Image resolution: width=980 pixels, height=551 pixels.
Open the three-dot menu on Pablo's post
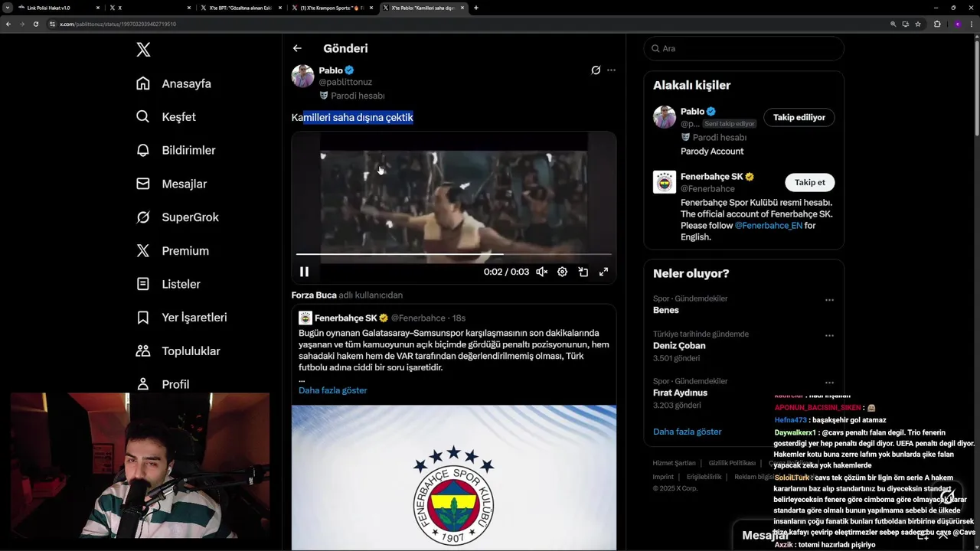[x=611, y=70]
